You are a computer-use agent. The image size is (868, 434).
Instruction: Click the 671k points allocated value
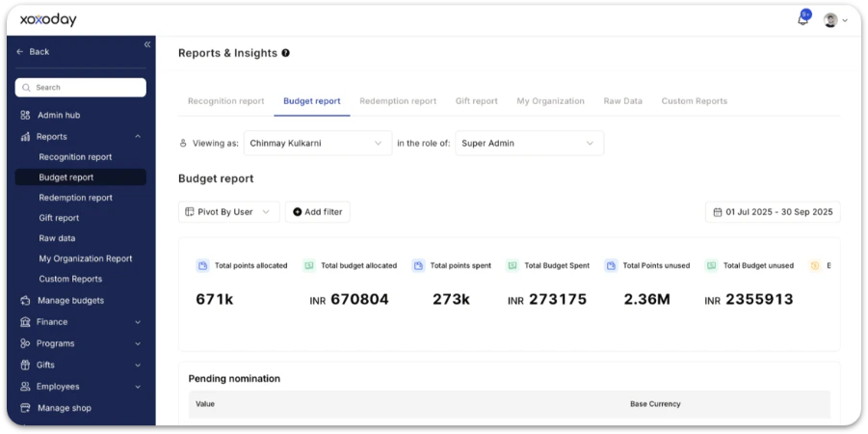[214, 300]
